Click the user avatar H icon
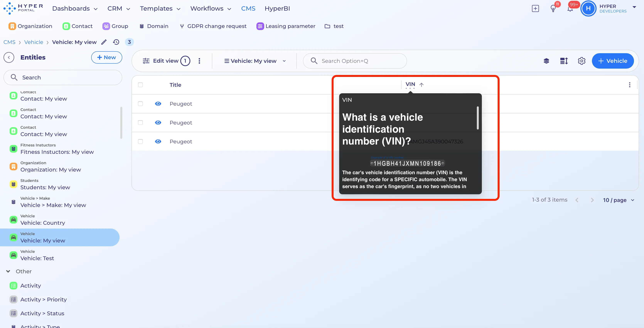 pyautogui.click(x=588, y=8)
